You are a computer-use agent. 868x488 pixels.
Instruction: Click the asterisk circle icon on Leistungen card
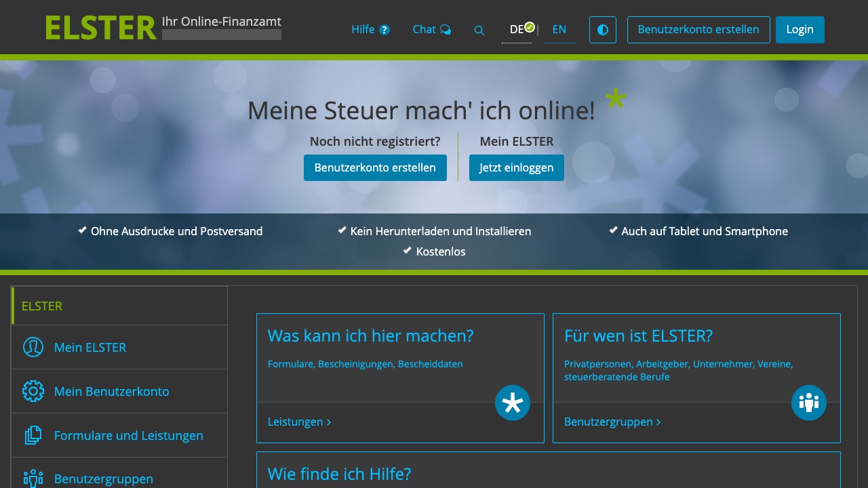coord(513,403)
